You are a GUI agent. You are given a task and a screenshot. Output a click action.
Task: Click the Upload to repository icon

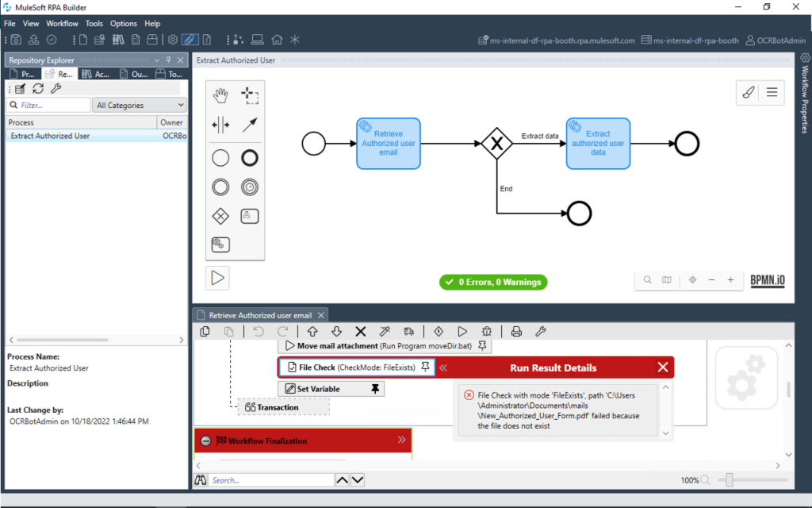[x=33, y=40]
